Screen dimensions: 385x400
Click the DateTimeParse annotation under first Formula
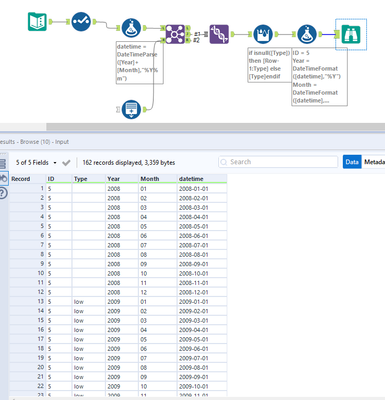[x=140, y=63]
